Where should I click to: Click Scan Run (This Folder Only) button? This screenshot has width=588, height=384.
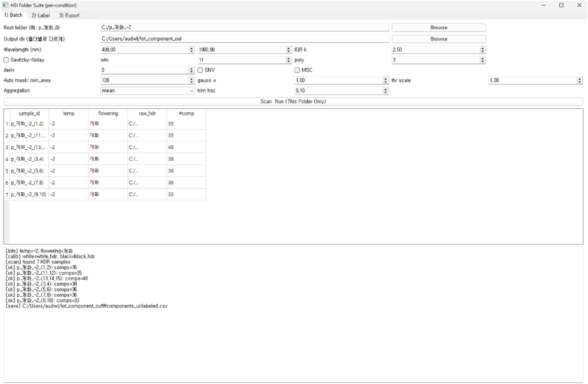pyautogui.click(x=293, y=101)
